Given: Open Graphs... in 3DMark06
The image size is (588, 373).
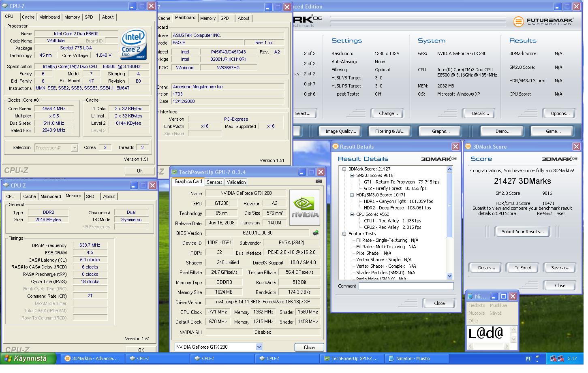Looking at the screenshot, I should (x=441, y=131).
